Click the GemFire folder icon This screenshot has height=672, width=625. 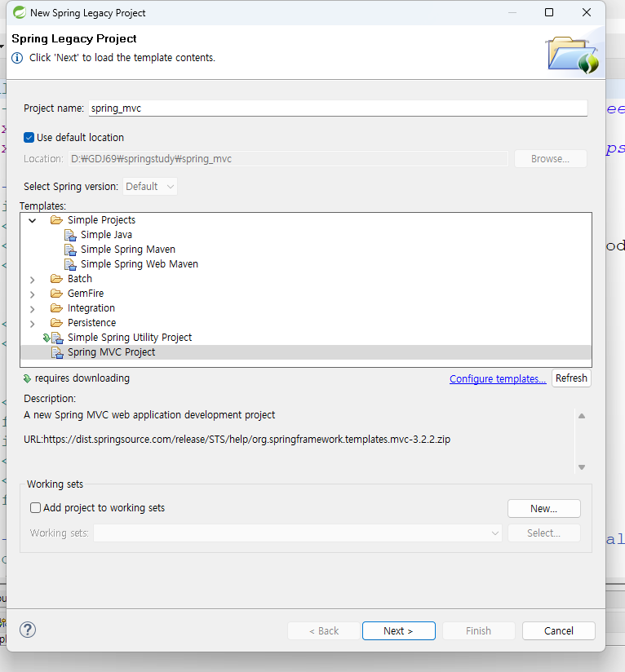coord(56,294)
